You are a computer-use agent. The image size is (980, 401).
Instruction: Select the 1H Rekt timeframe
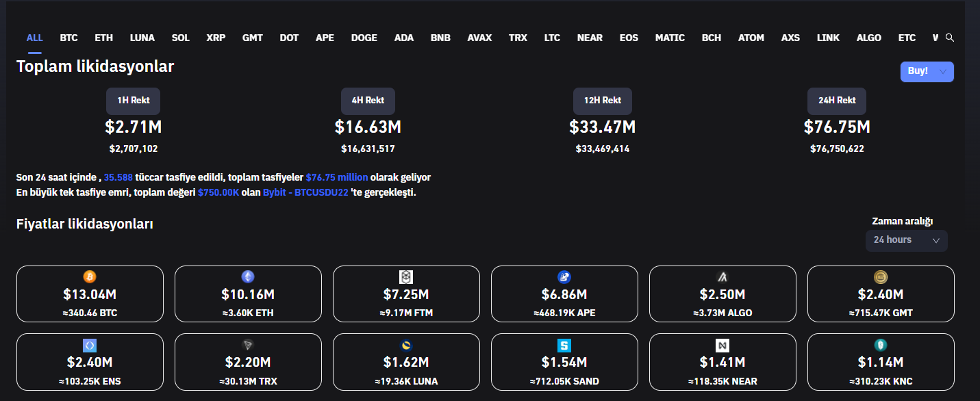(x=134, y=101)
